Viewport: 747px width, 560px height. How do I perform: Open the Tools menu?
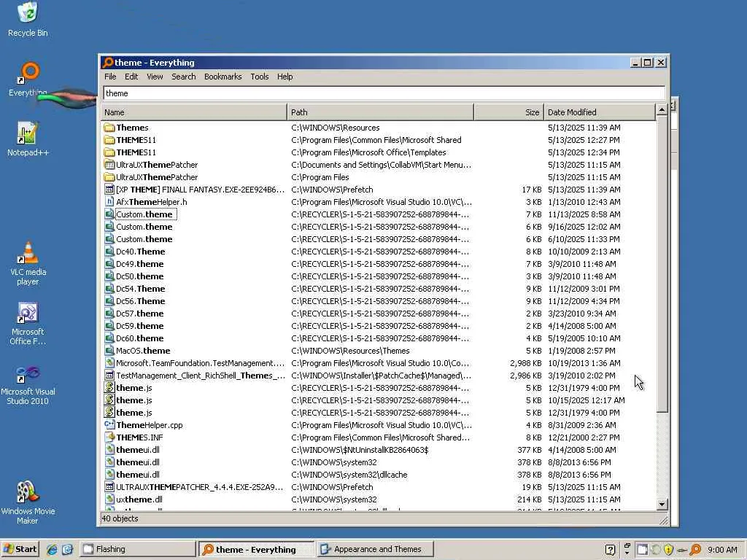[x=259, y=77]
